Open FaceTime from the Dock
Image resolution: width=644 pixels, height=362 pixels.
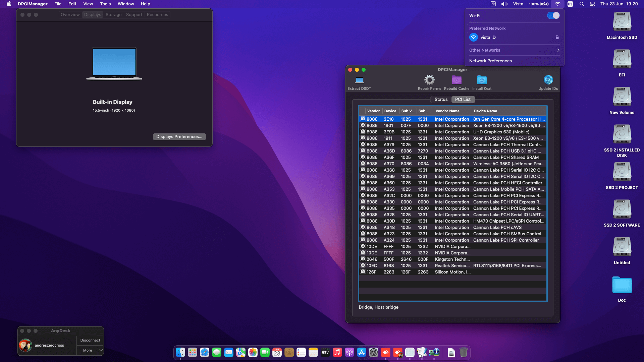coord(265,352)
